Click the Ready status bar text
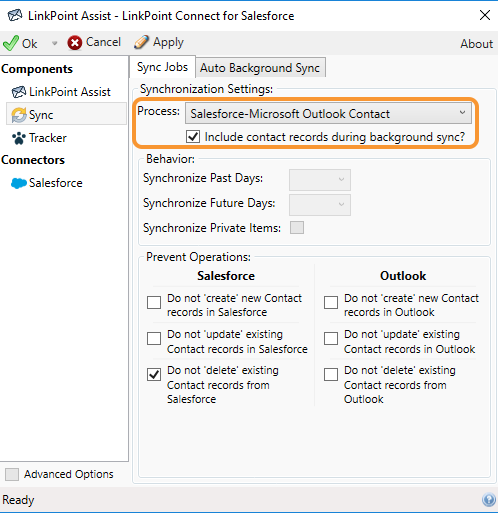 coord(18,500)
